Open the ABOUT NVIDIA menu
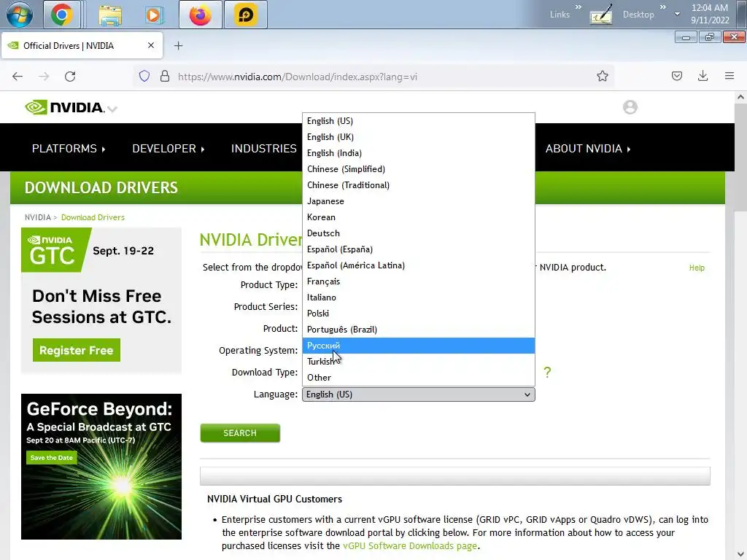Viewport: 747px width, 560px height. (587, 149)
